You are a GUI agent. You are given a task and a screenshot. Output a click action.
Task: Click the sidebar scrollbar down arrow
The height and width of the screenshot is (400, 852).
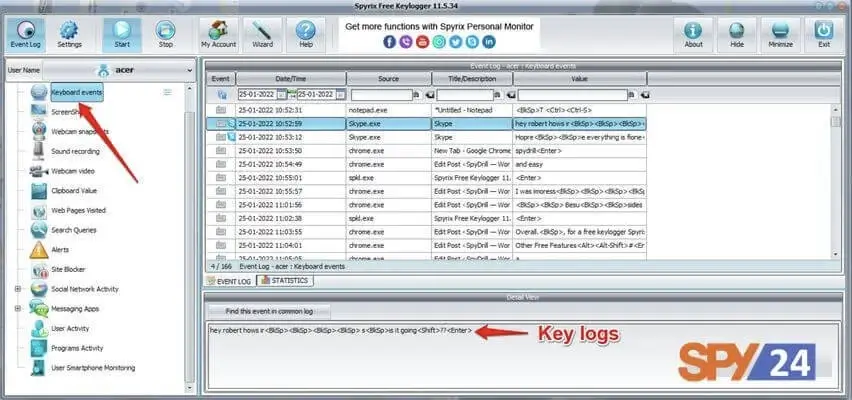pos(189,388)
